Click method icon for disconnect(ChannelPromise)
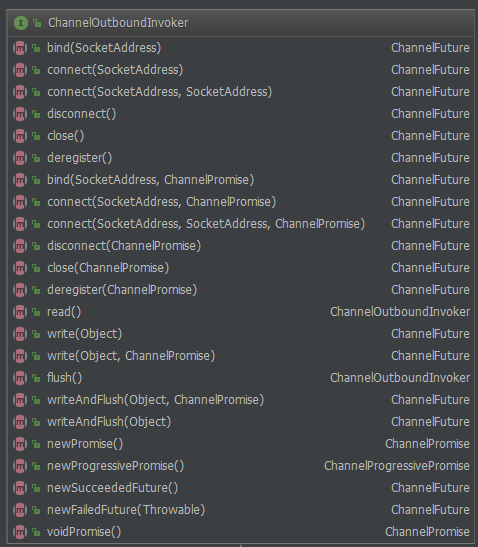The image size is (478, 547). [x=20, y=246]
